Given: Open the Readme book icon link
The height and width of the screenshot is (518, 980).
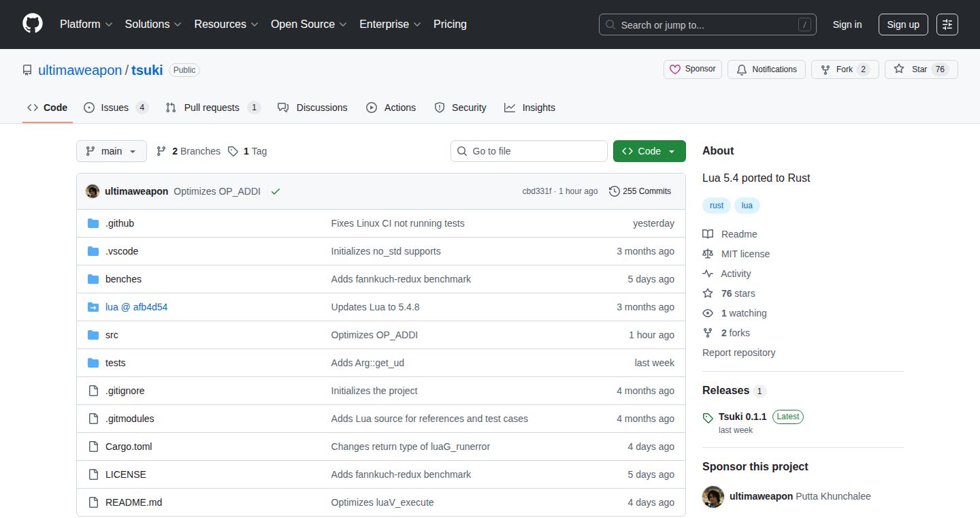Looking at the screenshot, I should (x=730, y=234).
